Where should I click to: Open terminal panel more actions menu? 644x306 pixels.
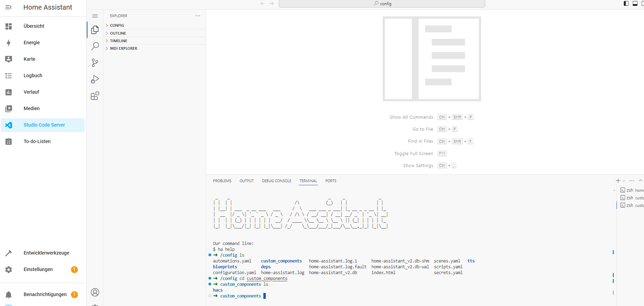click(x=632, y=181)
